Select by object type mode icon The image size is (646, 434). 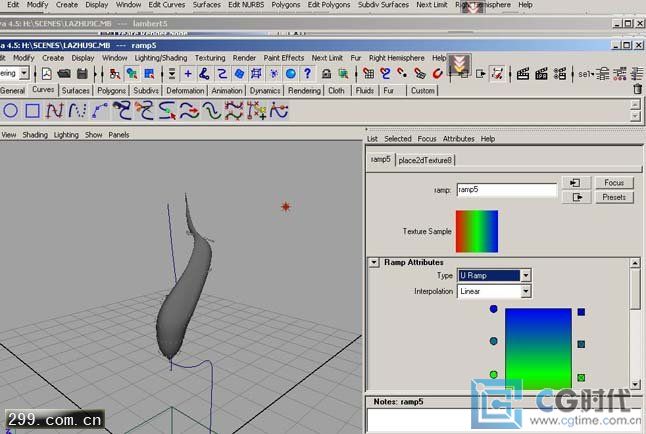click(132, 74)
